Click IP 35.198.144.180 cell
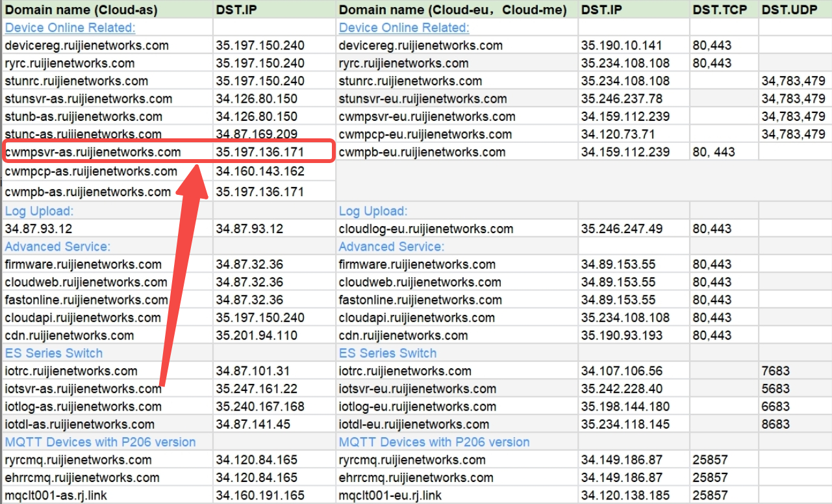This screenshot has width=832, height=504. point(634,407)
